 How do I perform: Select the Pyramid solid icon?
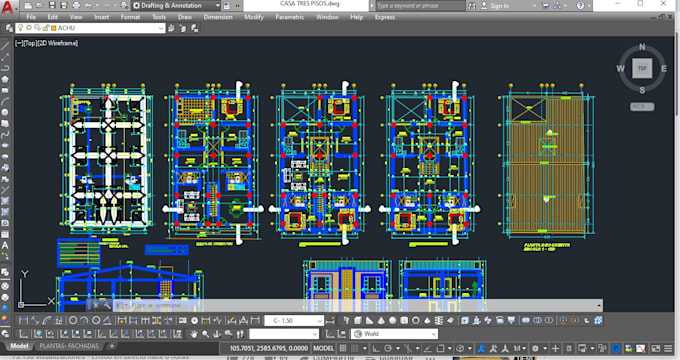pos(427,321)
